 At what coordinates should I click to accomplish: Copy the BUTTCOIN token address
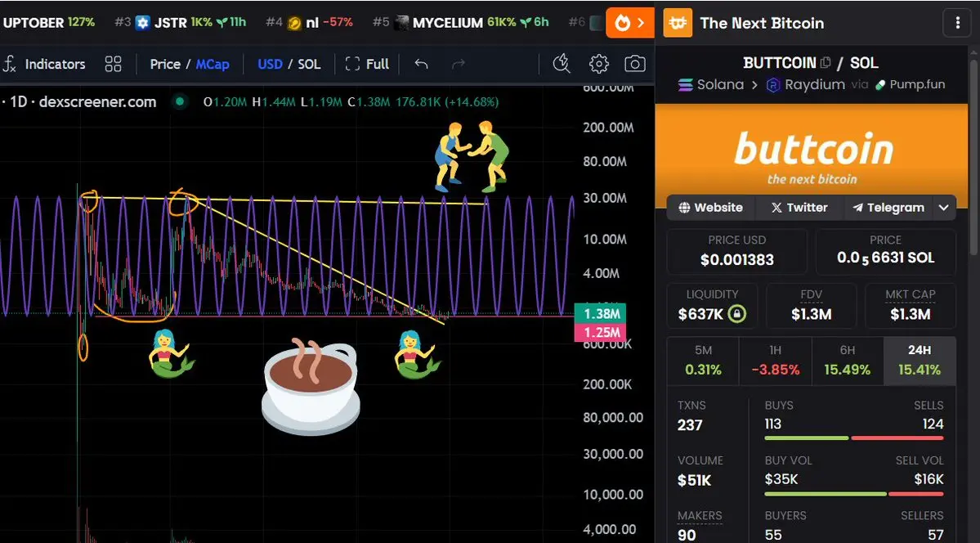click(825, 62)
